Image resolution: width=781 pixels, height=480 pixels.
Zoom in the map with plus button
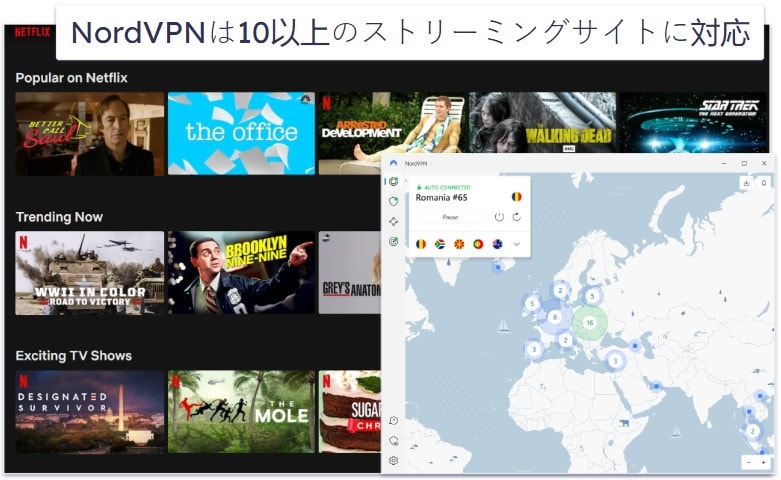pos(763,463)
